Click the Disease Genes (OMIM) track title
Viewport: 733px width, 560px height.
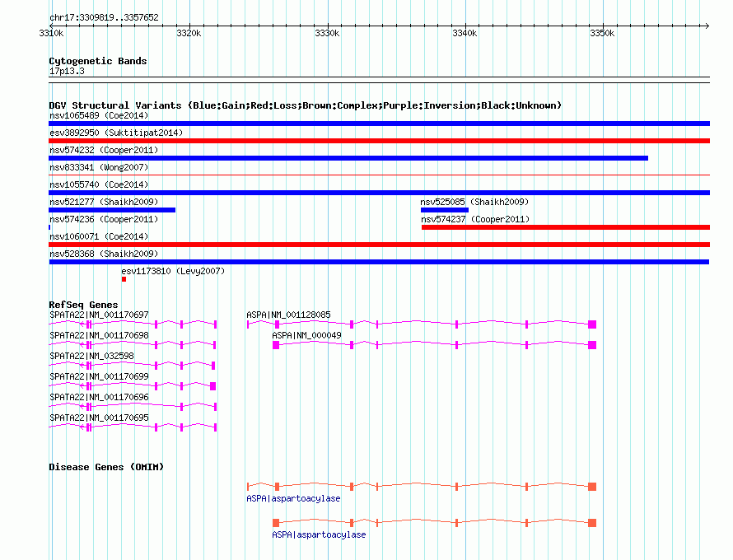tap(106, 466)
